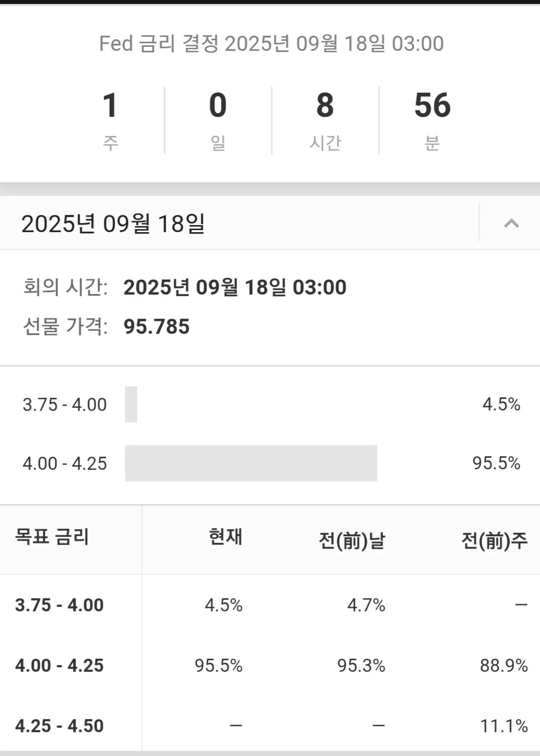This screenshot has width=540, height=756.
Task: Click the futures price value 95.785
Action: click(157, 326)
